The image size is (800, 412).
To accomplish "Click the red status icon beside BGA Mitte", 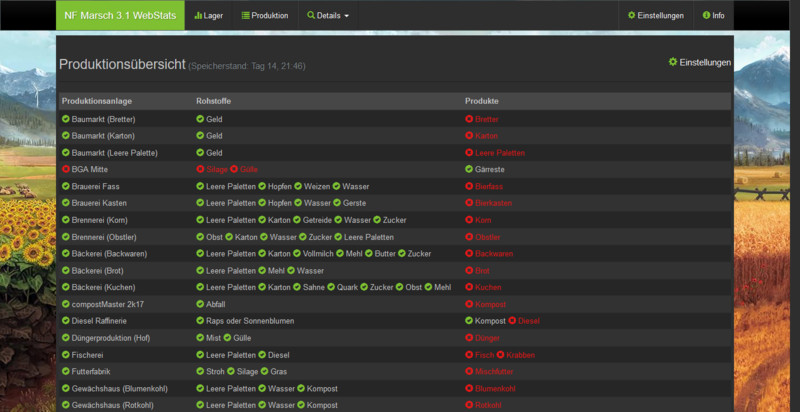I will point(66,169).
